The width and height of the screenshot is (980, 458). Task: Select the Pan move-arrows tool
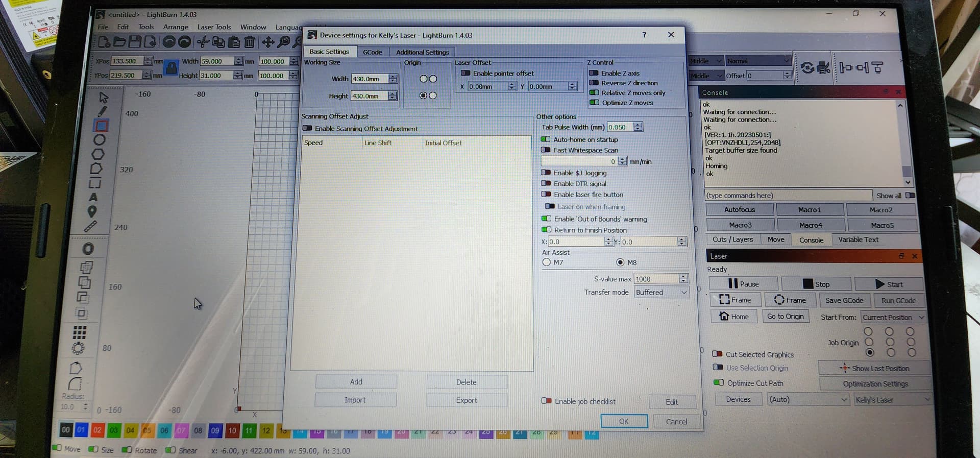(x=268, y=42)
